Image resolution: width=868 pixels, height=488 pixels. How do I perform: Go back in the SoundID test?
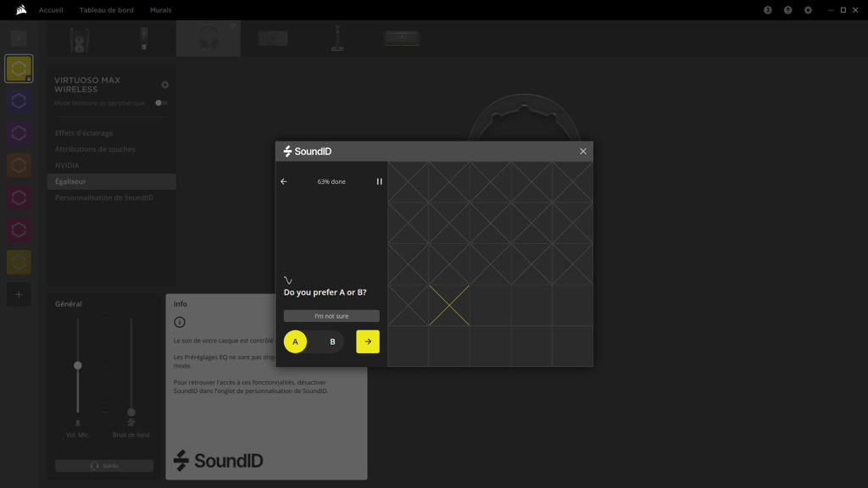(283, 181)
